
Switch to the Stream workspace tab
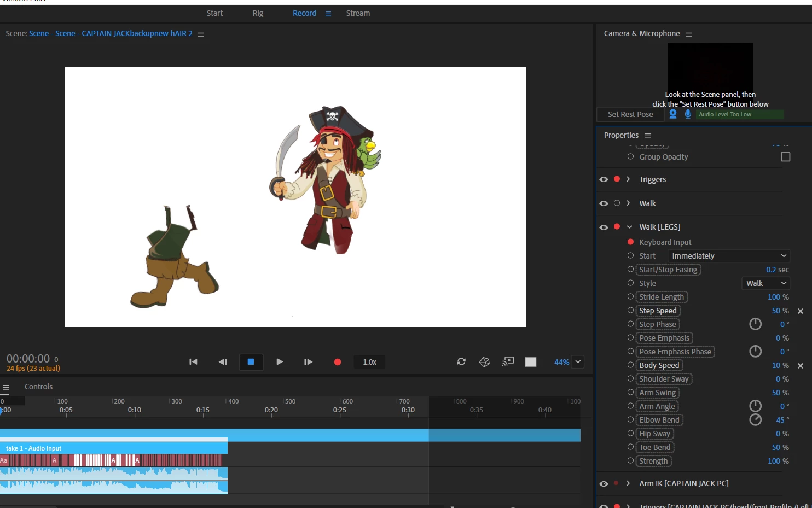tap(358, 13)
